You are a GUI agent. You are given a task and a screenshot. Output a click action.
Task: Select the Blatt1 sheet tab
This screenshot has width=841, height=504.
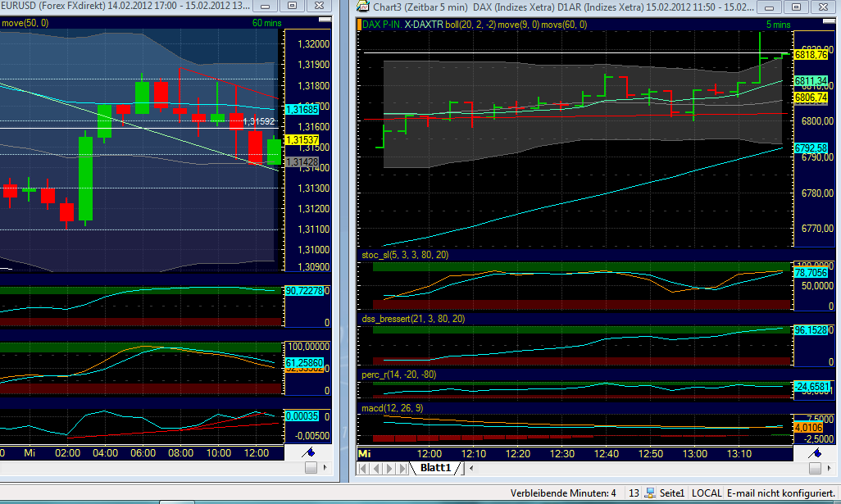434,467
